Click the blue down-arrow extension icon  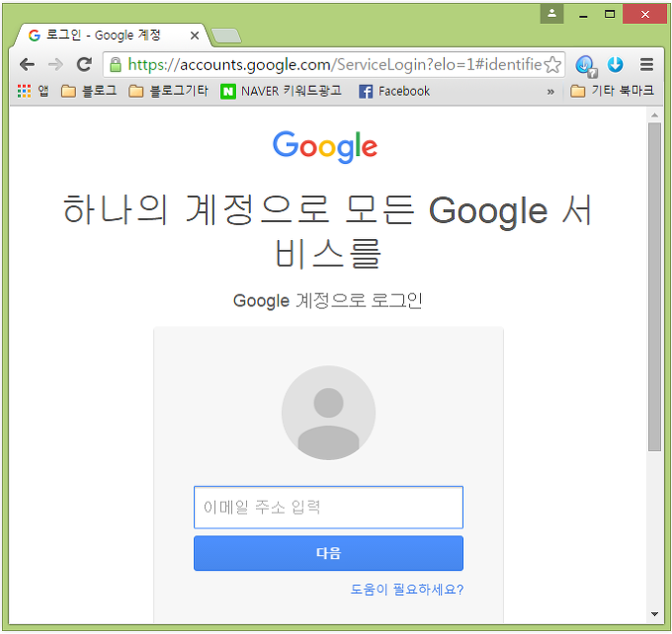coord(615,65)
